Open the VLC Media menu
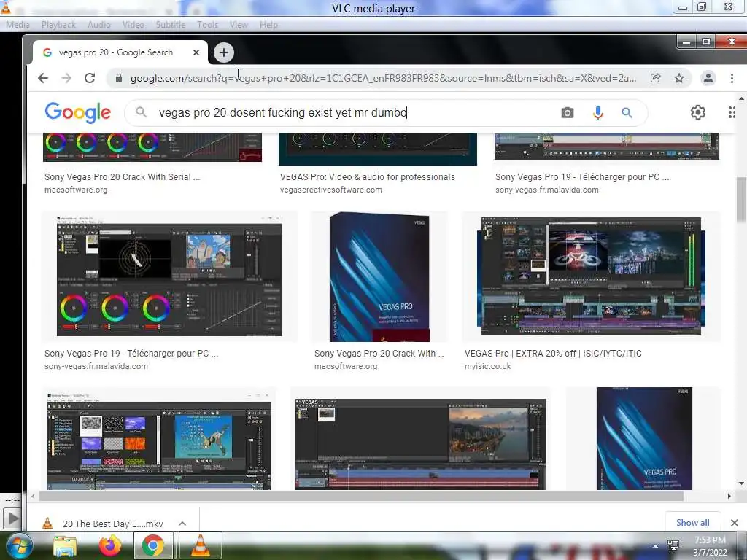This screenshot has width=747, height=560. pyautogui.click(x=18, y=25)
